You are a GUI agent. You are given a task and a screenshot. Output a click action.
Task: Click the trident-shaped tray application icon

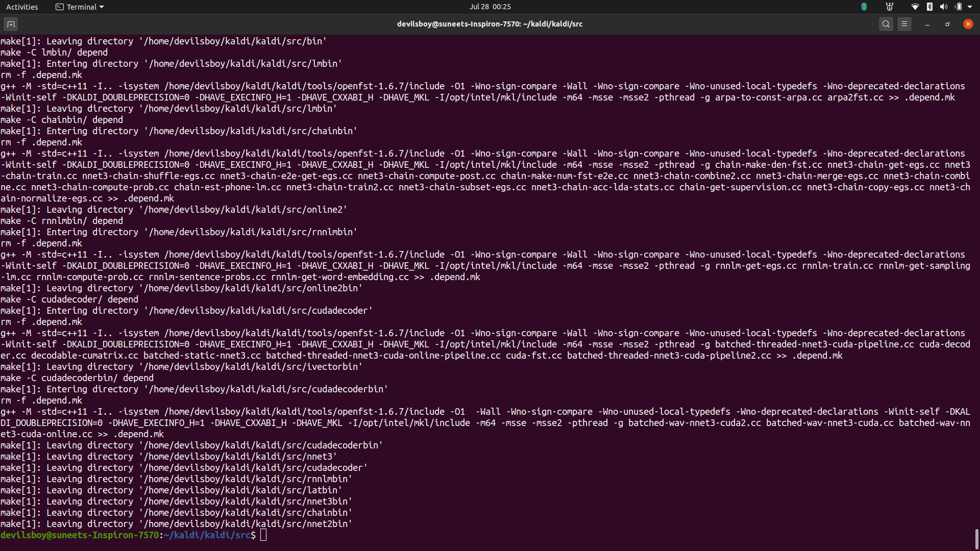tap(890, 7)
